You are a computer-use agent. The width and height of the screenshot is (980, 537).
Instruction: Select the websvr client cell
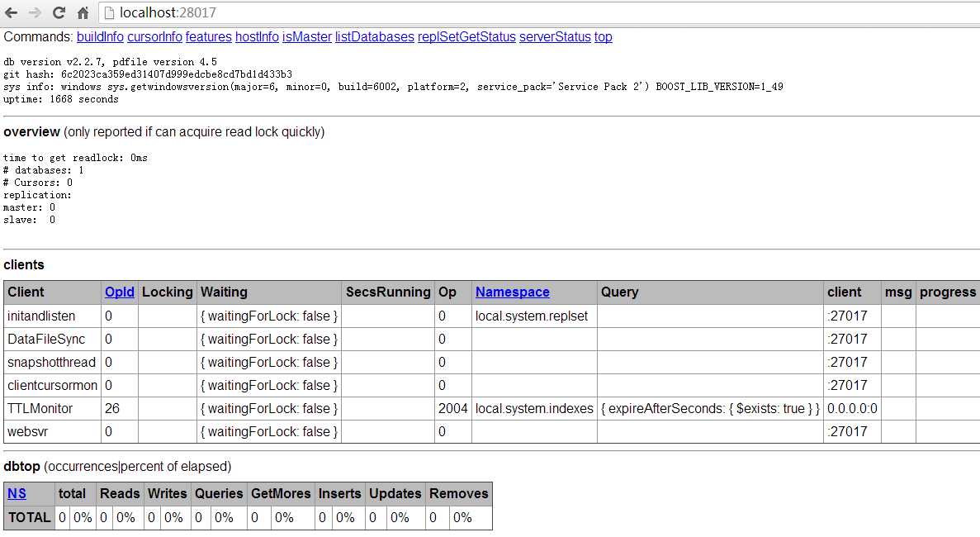tap(53, 431)
